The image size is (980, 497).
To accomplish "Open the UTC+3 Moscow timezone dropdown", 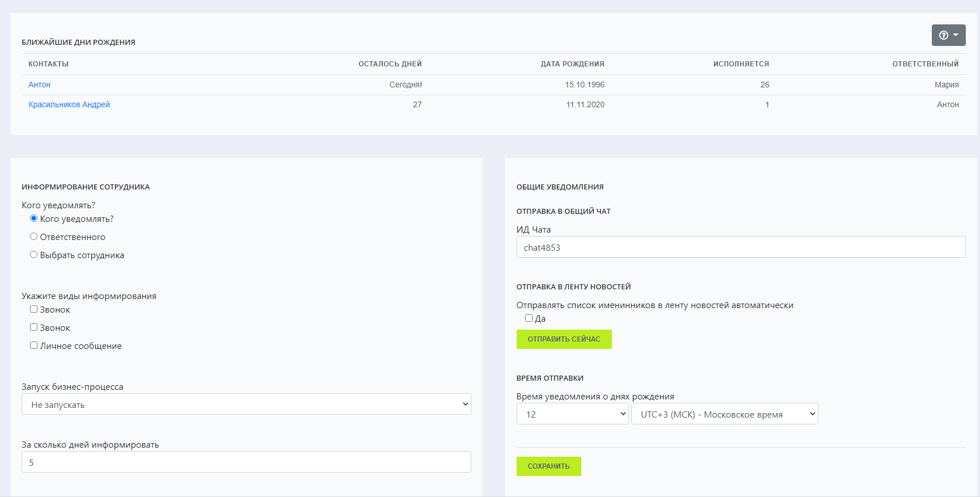I will (x=724, y=414).
